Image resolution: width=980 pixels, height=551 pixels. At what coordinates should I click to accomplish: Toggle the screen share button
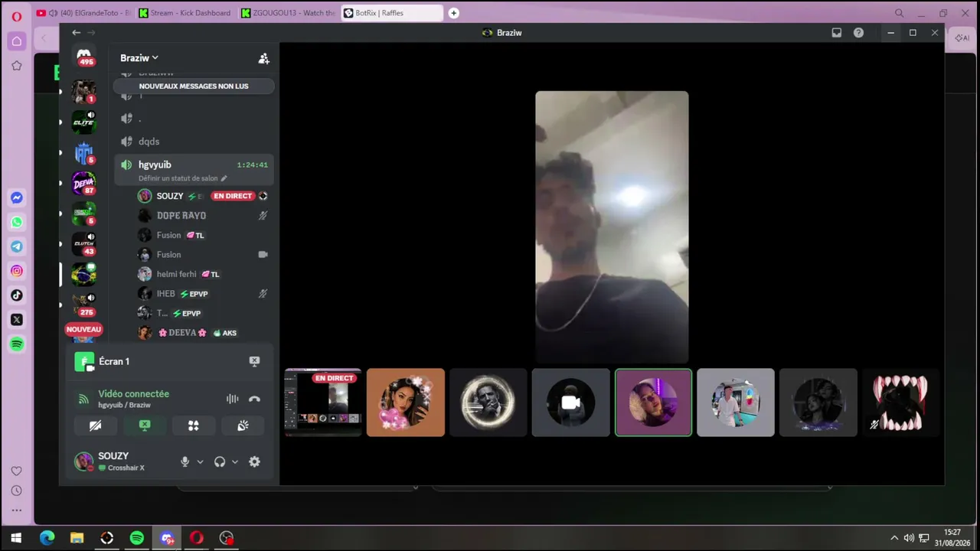tap(145, 425)
